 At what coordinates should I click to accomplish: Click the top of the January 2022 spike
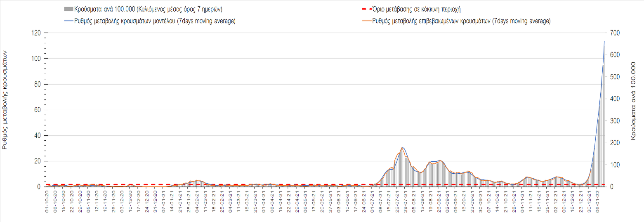click(604, 41)
